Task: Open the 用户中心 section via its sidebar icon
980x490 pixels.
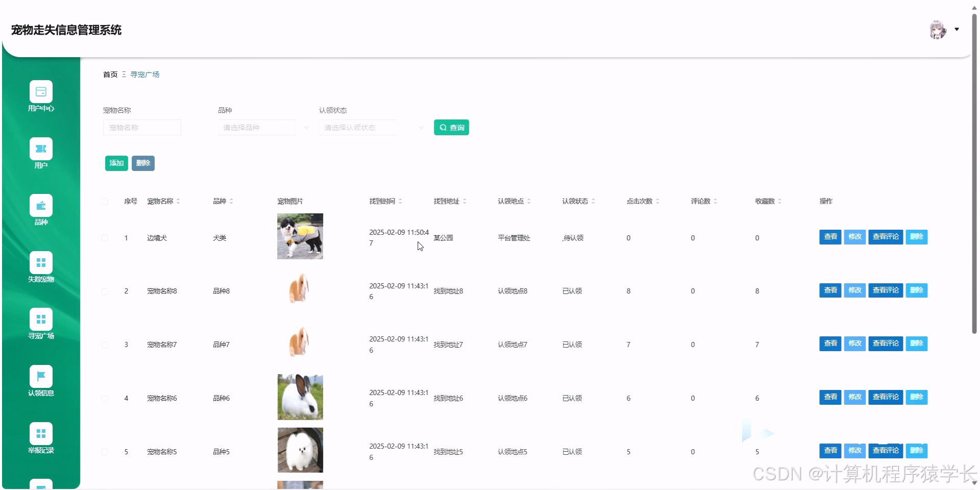Action: tap(41, 91)
